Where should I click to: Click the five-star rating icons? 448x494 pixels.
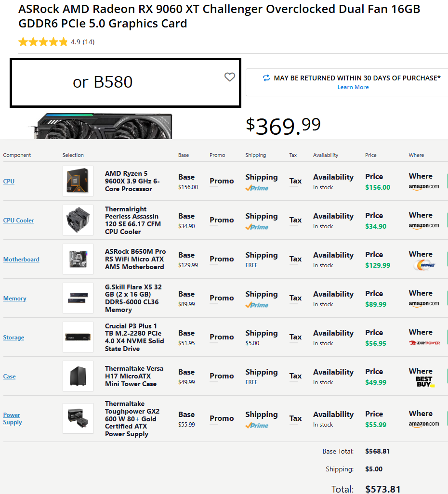tap(43, 42)
